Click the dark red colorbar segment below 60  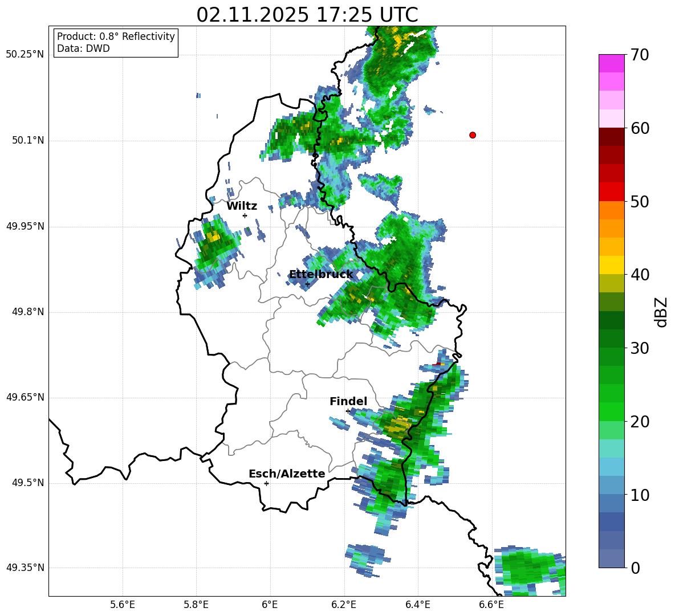pos(611,136)
